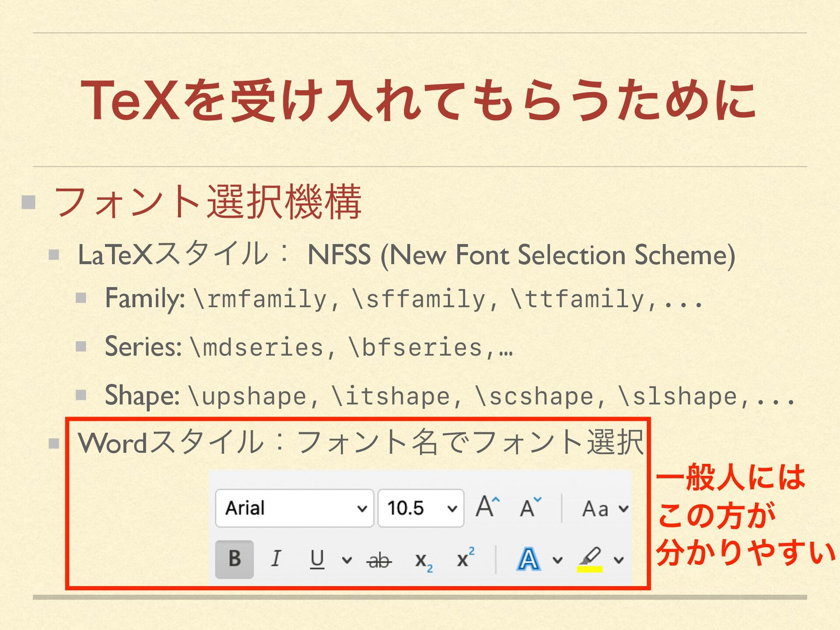Click the Change Case Aa icon
Image resolution: width=840 pixels, height=630 pixels.
click(595, 508)
